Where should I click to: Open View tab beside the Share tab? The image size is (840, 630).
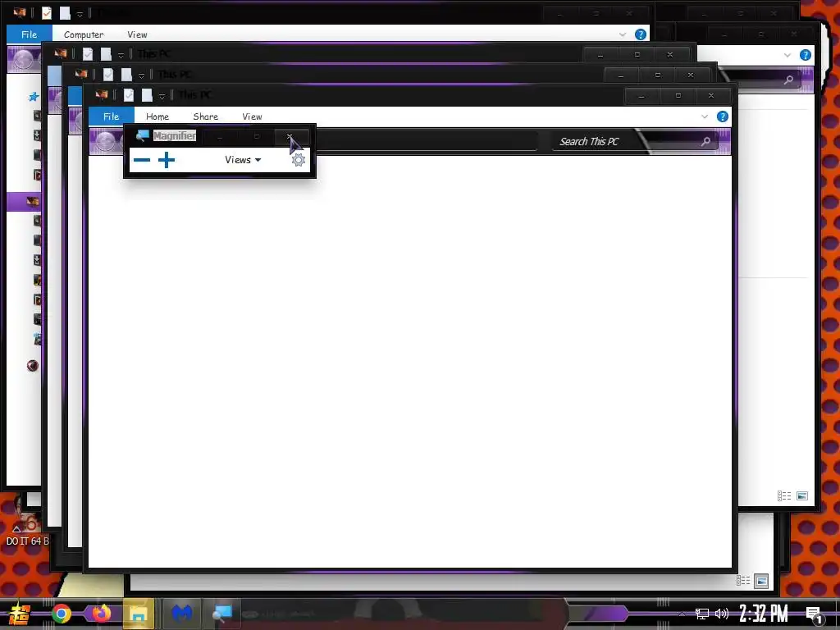tap(252, 116)
